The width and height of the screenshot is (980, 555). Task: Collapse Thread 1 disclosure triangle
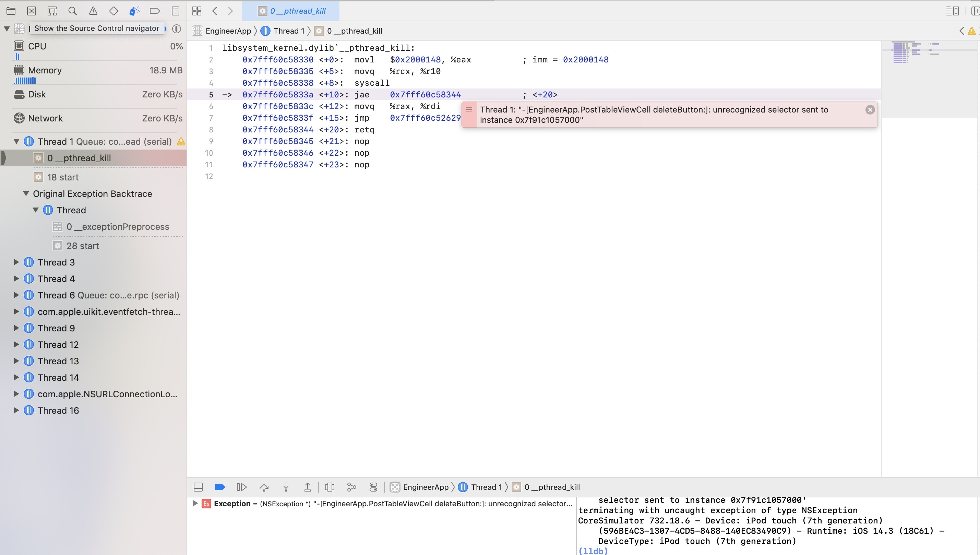pos(16,141)
